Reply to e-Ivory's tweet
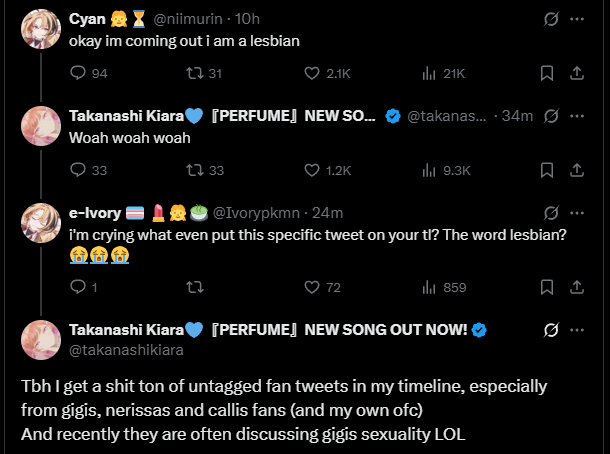 tap(79, 288)
